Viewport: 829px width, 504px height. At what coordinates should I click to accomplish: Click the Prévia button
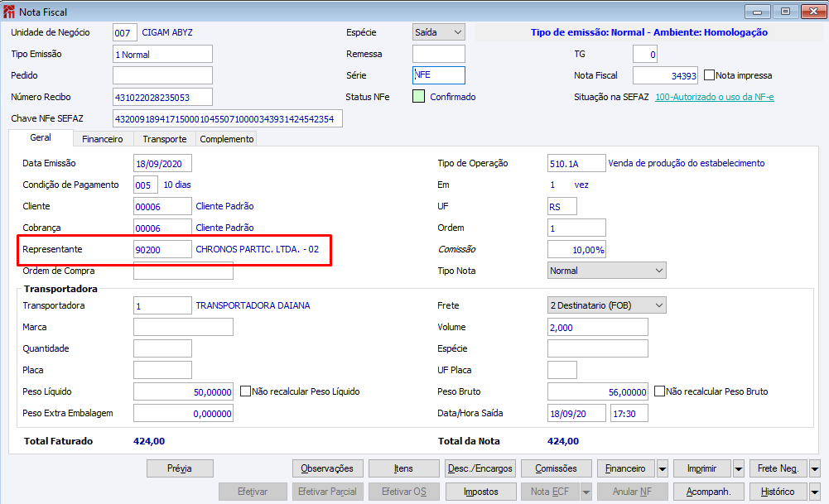[x=180, y=468]
